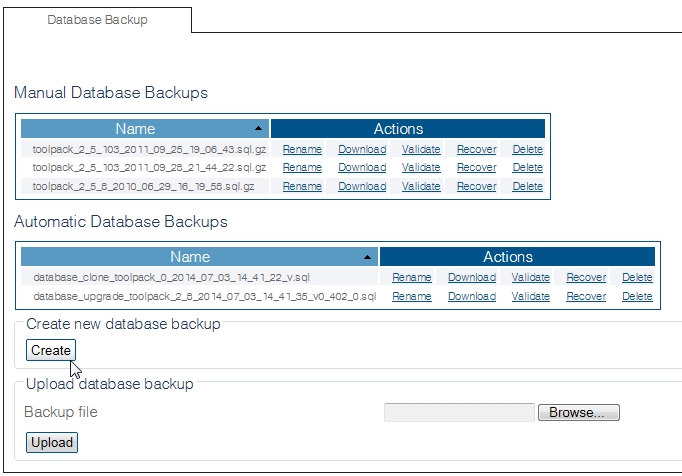Open the Database Backup tab
This screenshot has height=476, width=682.
[97, 20]
